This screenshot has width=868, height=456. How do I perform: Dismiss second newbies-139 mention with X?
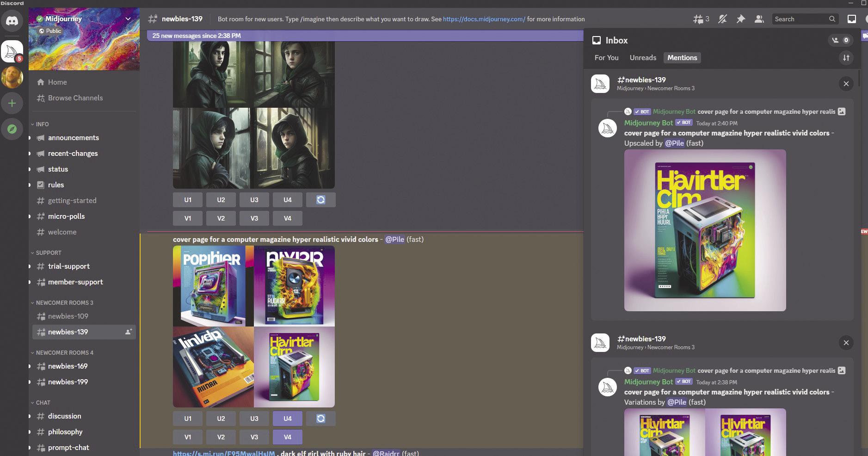pyautogui.click(x=846, y=343)
